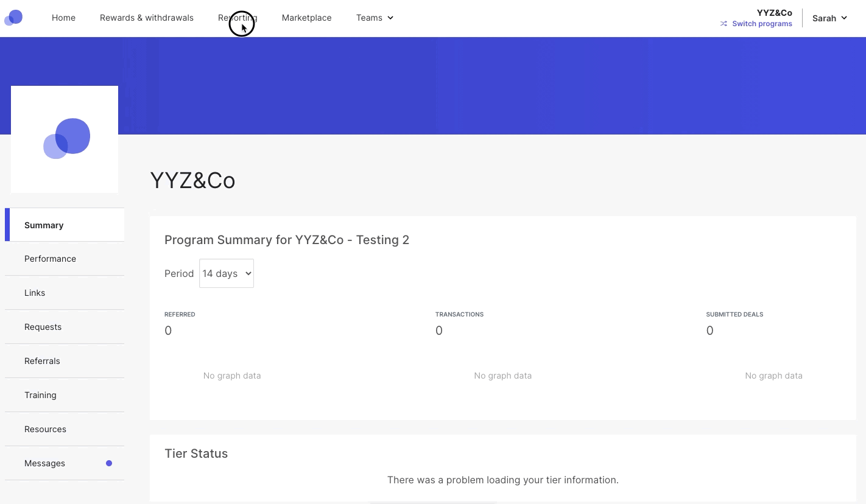Go to the Home nav item
866x504 pixels.
(63, 18)
